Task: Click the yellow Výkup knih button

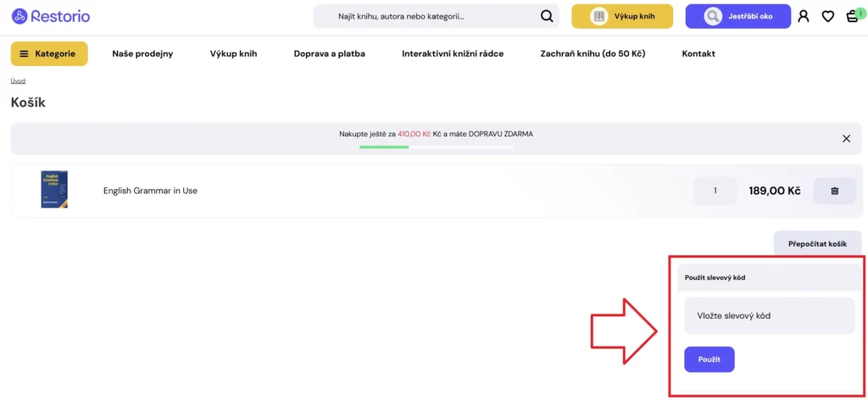Action: point(622,16)
